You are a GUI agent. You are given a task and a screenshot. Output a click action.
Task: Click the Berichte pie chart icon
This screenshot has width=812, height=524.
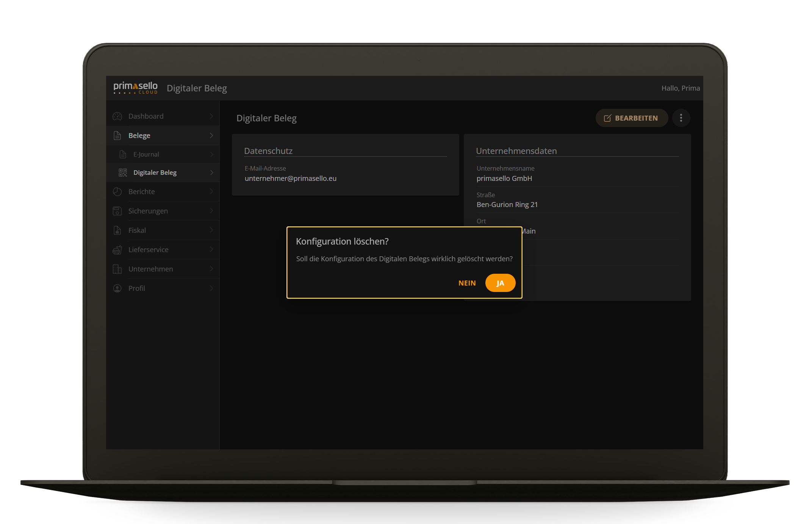[x=117, y=191]
